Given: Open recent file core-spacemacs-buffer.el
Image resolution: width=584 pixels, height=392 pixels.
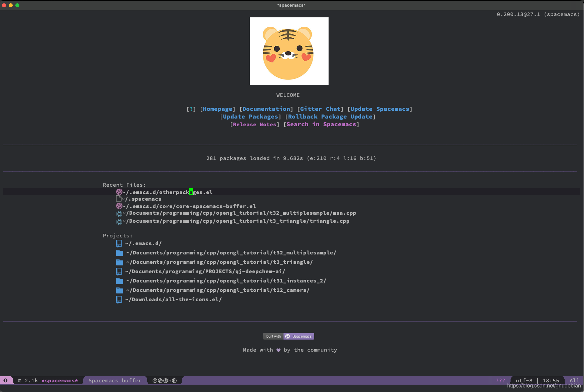Looking at the screenshot, I should [x=189, y=206].
